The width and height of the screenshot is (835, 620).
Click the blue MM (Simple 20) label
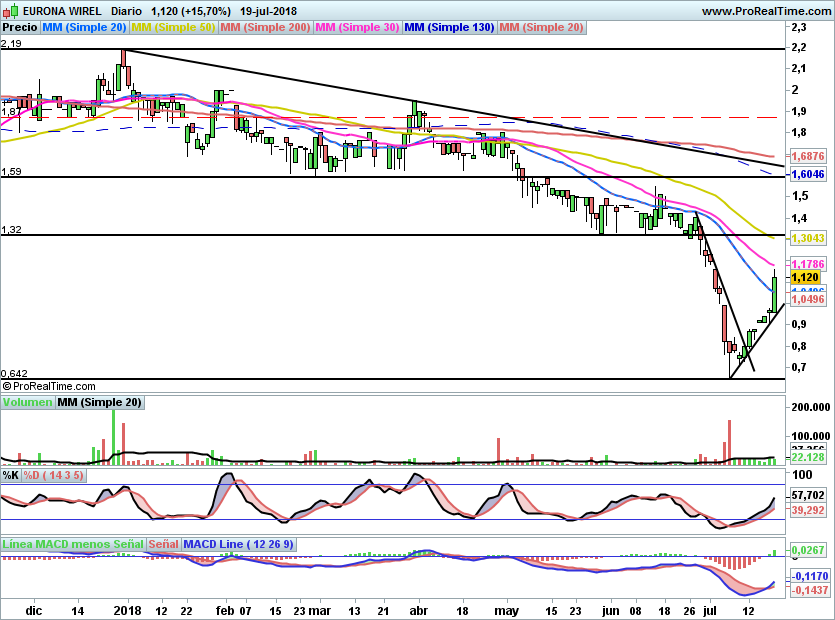[x=84, y=28]
